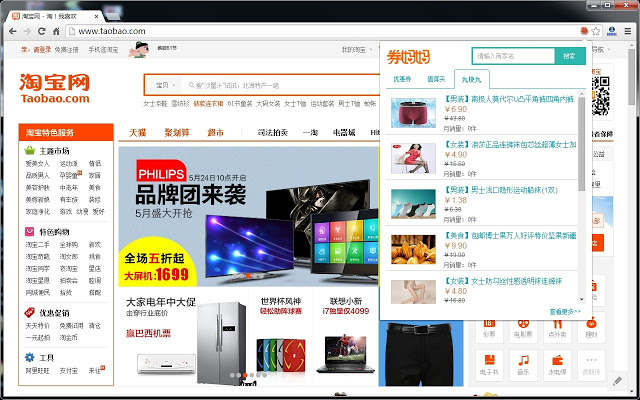Switch to the 值得买 tab
640x400 pixels.
click(436, 79)
